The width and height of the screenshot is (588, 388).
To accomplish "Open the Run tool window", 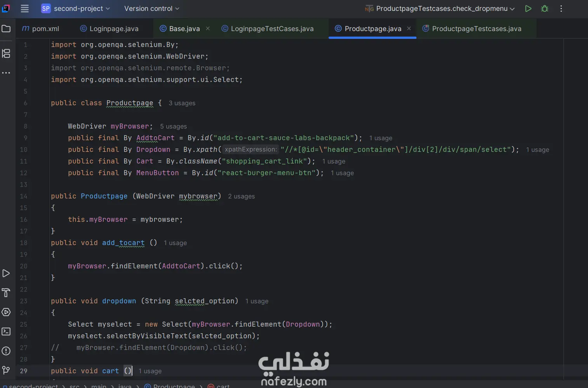I will [x=6, y=273].
